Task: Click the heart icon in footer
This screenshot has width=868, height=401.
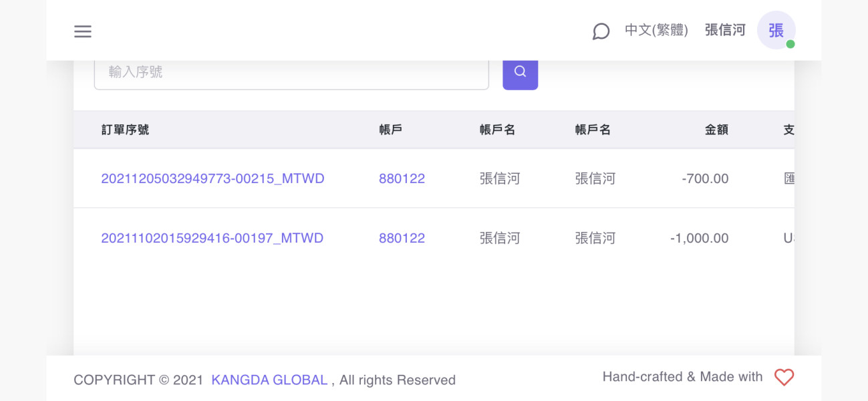Action: (784, 378)
